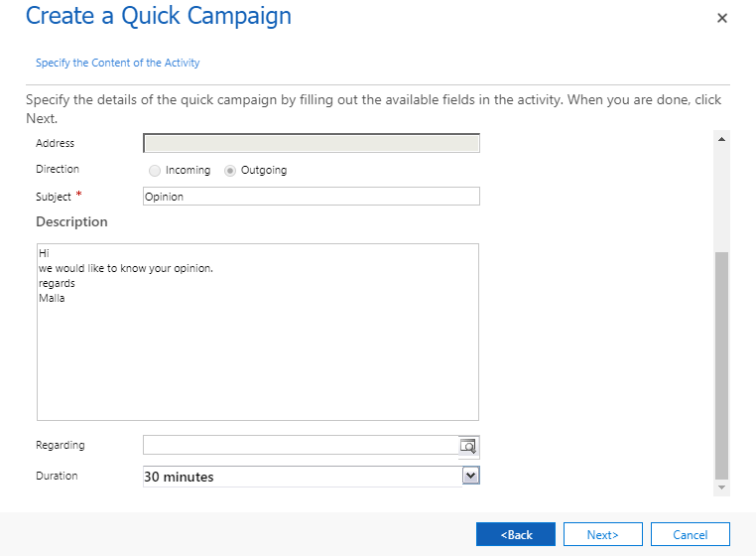The image size is (756, 556).
Task: Close the Quick Campaign dialog
Action: (722, 18)
